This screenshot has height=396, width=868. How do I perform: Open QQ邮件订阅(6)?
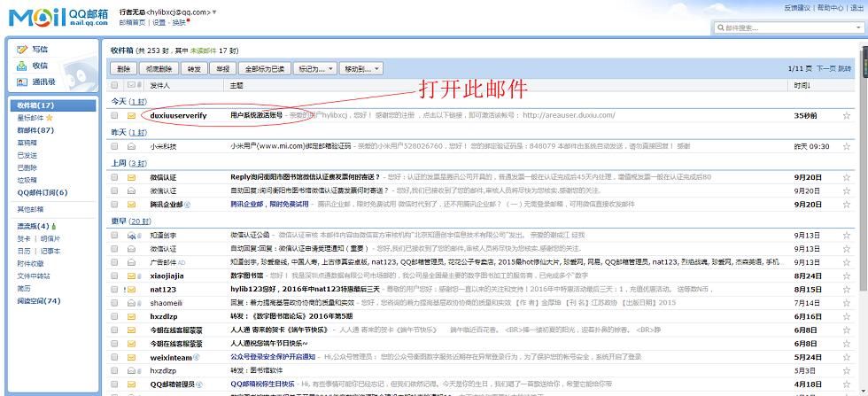43,193
